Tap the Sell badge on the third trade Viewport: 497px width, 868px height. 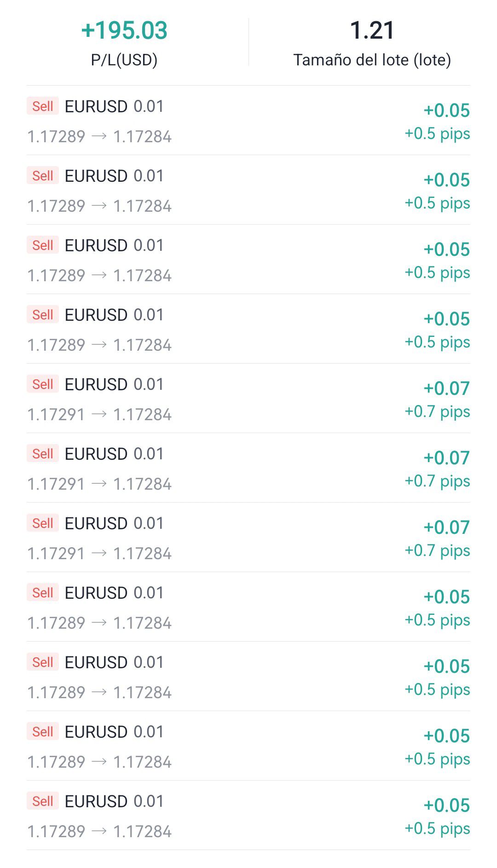point(43,245)
